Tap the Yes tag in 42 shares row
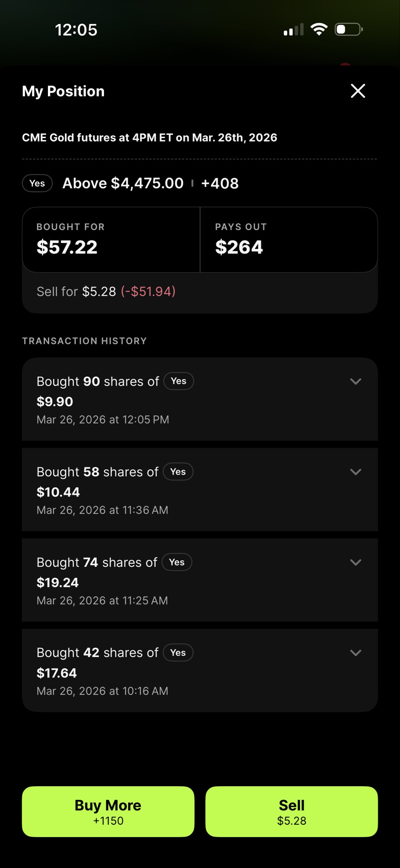This screenshot has width=400, height=868. tap(178, 653)
